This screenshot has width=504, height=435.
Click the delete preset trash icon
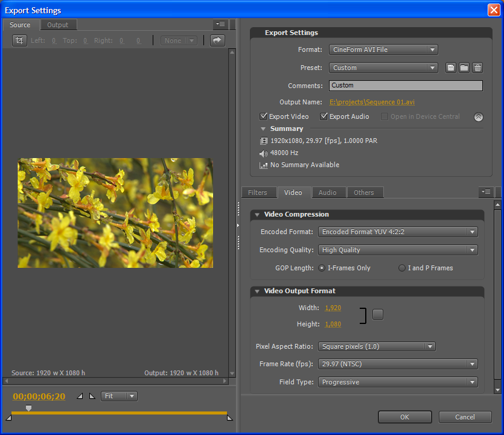477,68
